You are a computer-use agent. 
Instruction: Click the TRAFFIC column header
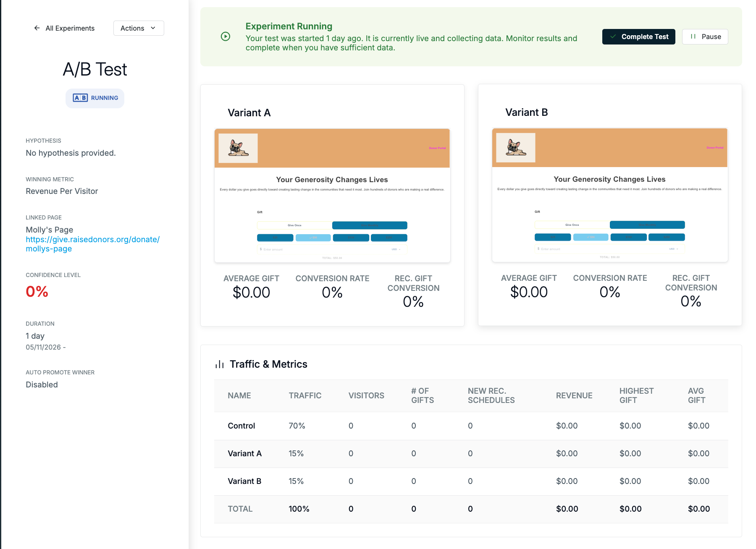(305, 395)
